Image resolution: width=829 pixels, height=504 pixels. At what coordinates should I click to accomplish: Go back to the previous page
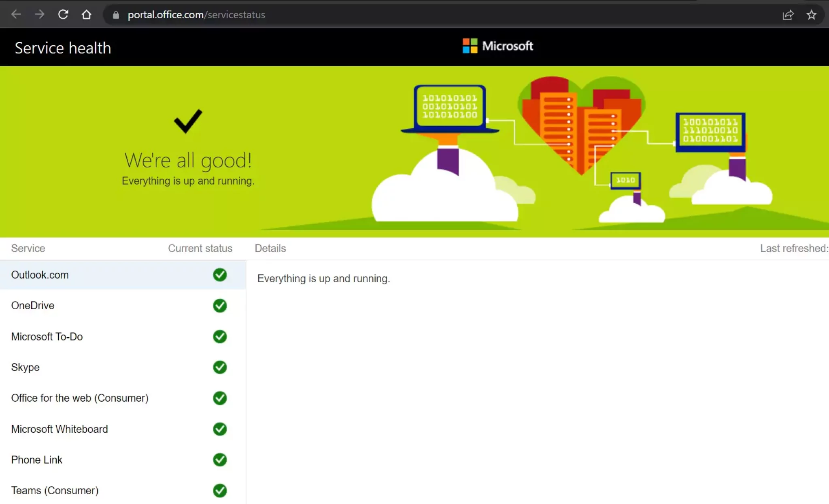[16, 15]
